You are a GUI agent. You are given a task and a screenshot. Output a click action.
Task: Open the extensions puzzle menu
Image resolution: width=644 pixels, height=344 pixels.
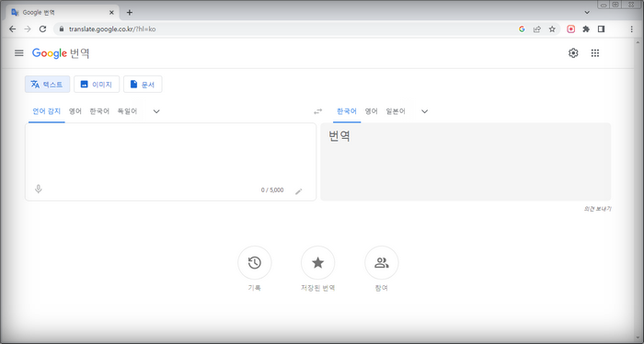coord(586,29)
